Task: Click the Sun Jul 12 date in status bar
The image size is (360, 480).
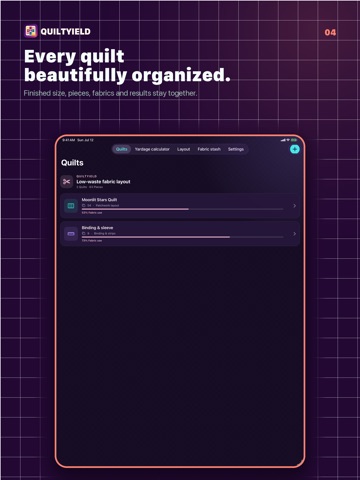Action: [85, 140]
